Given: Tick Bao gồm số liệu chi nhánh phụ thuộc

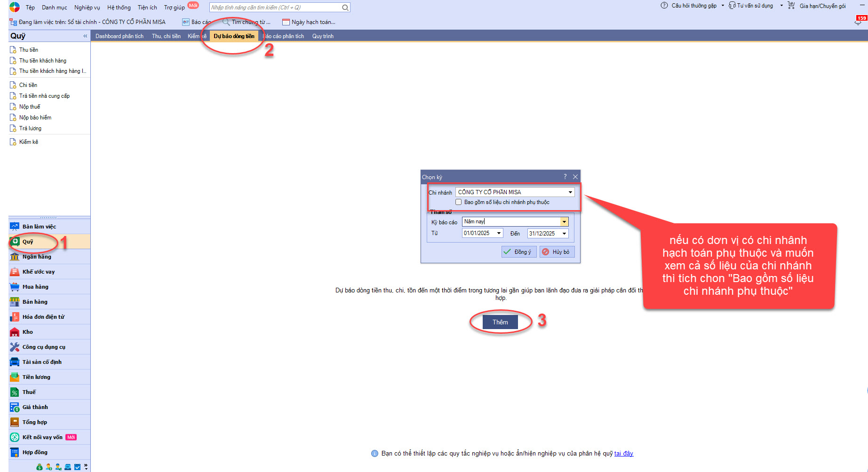Looking at the screenshot, I should point(458,202).
